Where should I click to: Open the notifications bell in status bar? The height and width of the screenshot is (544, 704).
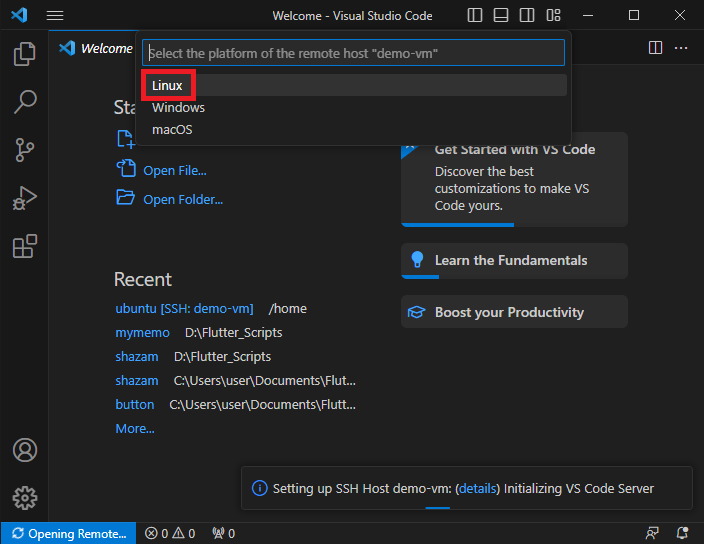pos(682,533)
